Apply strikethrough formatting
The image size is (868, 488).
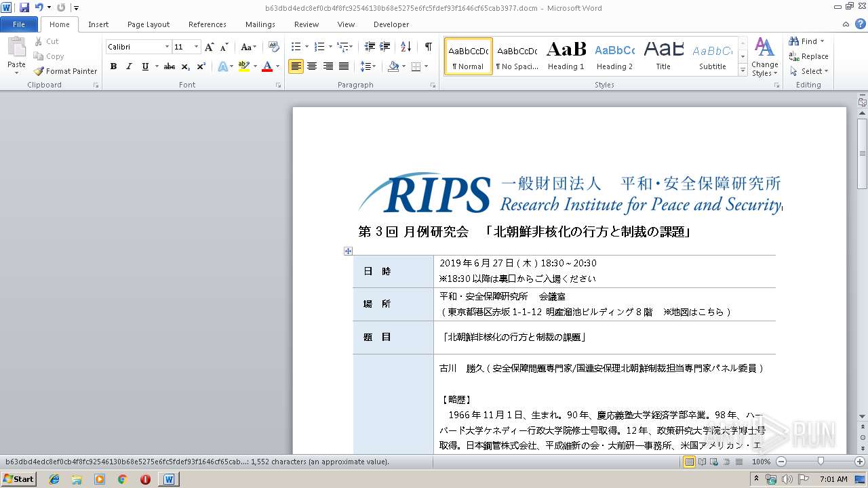170,66
